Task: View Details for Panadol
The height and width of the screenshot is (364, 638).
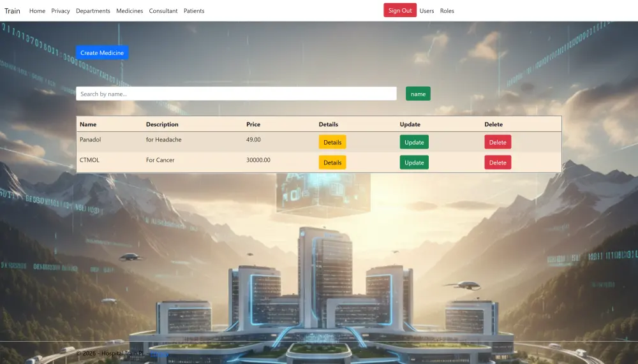Action: [332, 142]
